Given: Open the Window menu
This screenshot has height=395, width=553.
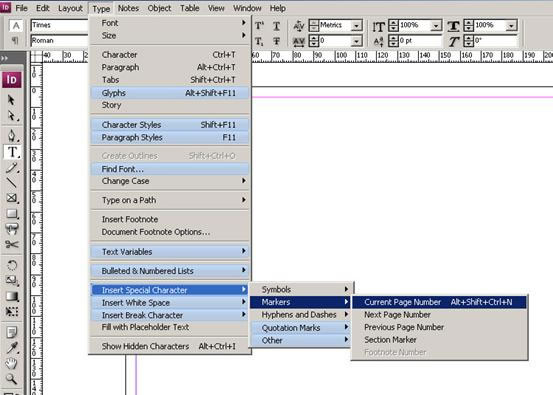Looking at the screenshot, I should click(247, 8).
